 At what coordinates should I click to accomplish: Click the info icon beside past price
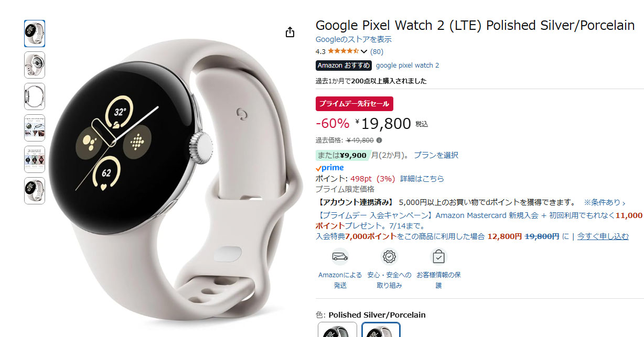tap(379, 140)
